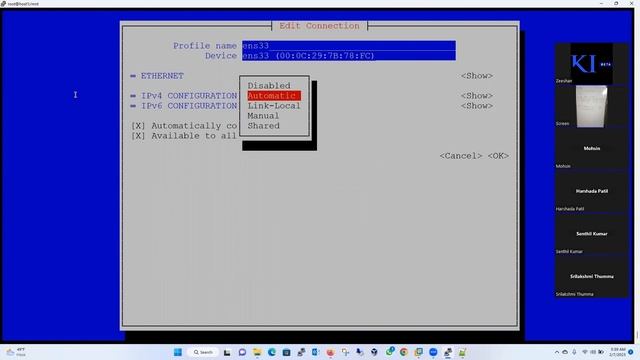This screenshot has width=640, height=360.
Task: Open the black cube taskbar app
Action: tap(374, 352)
